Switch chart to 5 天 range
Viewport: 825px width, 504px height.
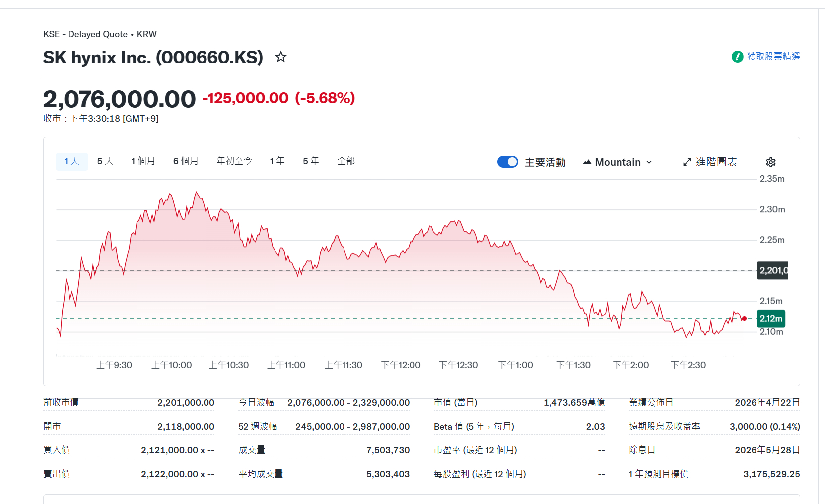(x=105, y=161)
